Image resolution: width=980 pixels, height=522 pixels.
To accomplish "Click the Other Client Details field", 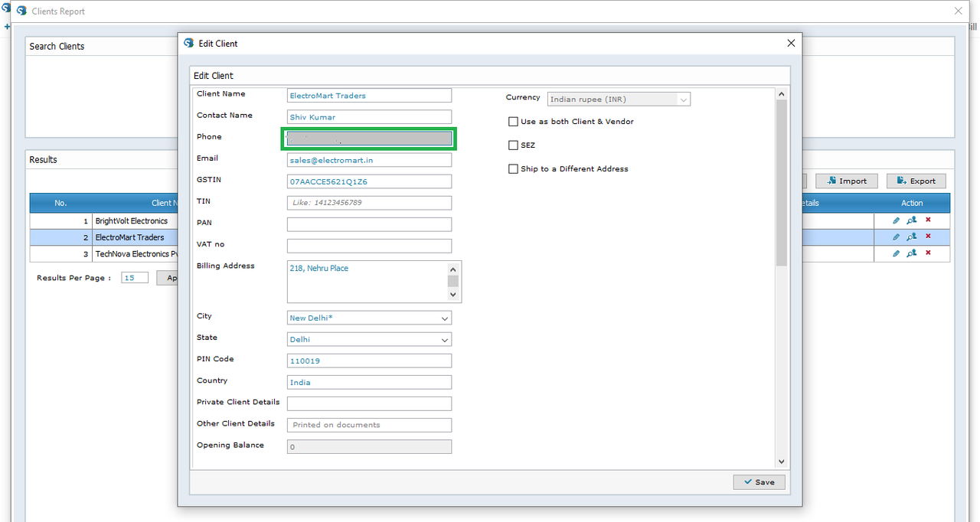I will coord(369,425).
